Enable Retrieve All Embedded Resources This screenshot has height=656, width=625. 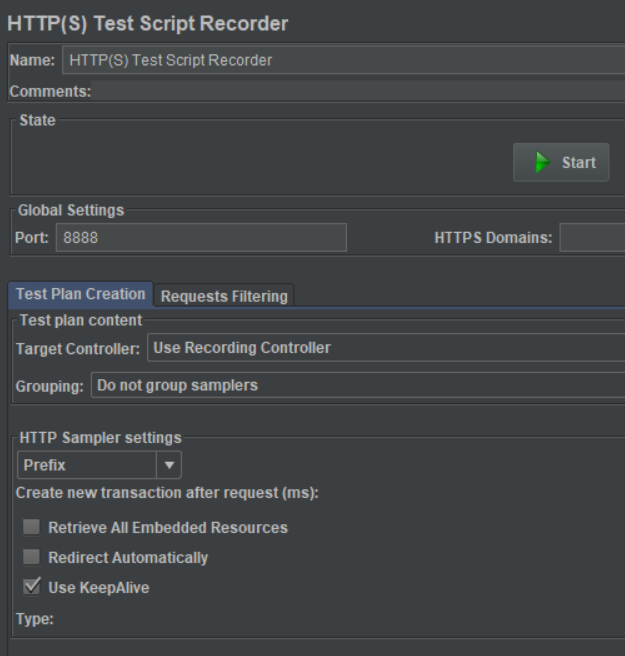[32, 528]
